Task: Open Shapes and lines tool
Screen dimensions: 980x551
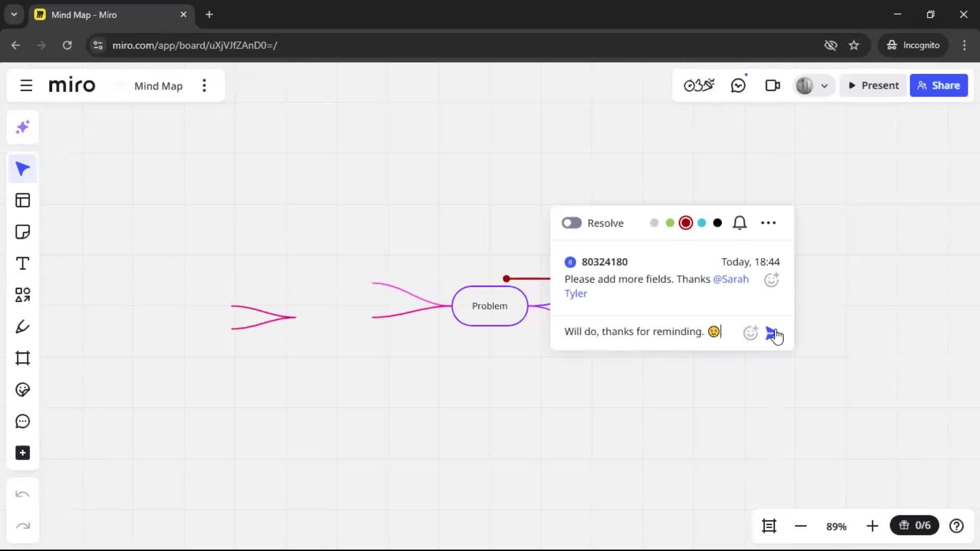Action: point(22,295)
